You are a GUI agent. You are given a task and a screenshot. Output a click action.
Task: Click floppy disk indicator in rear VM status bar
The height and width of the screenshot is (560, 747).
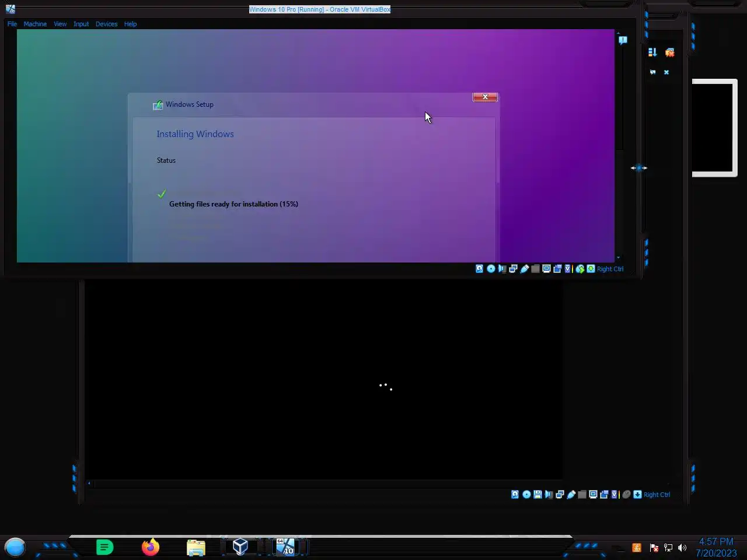(x=537, y=495)
